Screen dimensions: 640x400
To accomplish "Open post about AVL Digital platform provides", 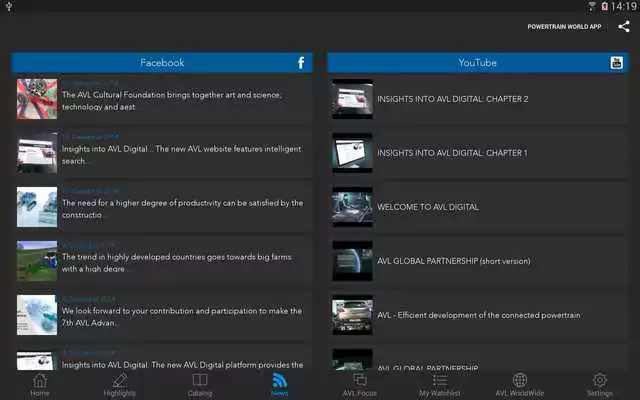I will coord(162,359).
